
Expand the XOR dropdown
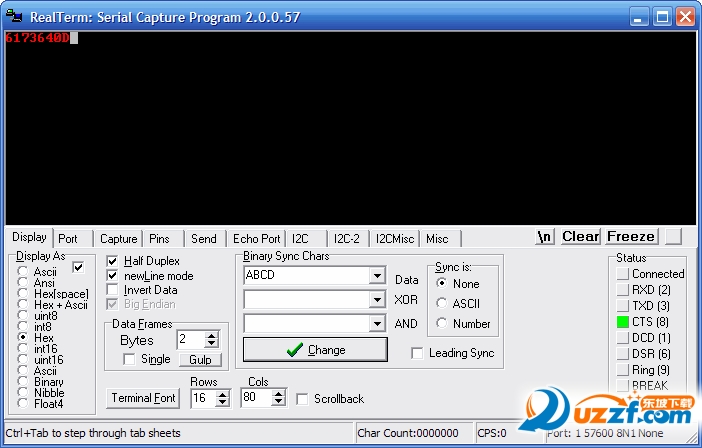pyautogui.click(x=377, y=299)
